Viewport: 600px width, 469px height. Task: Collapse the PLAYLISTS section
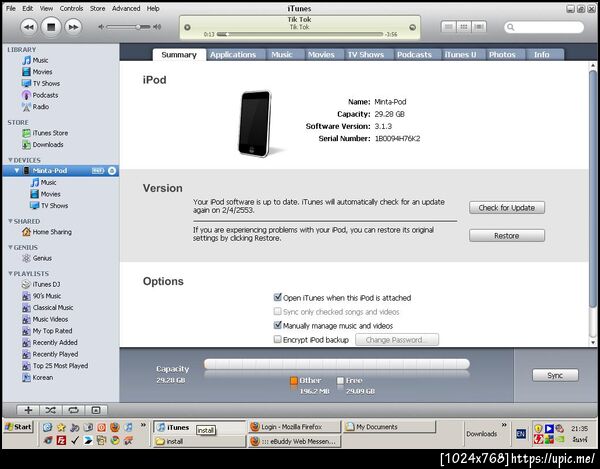click(x=10, y=274)
